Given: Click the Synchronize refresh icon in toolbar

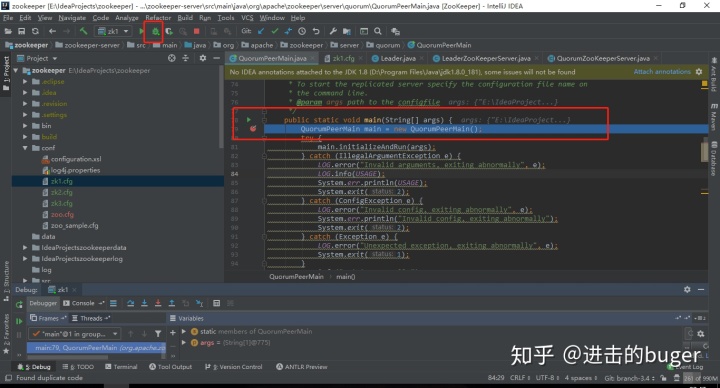Looking at the screenshot, I should tap(35, 31).
